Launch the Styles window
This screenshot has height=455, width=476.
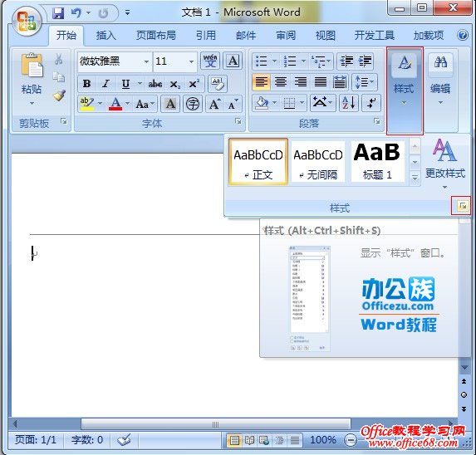(462, 206)
